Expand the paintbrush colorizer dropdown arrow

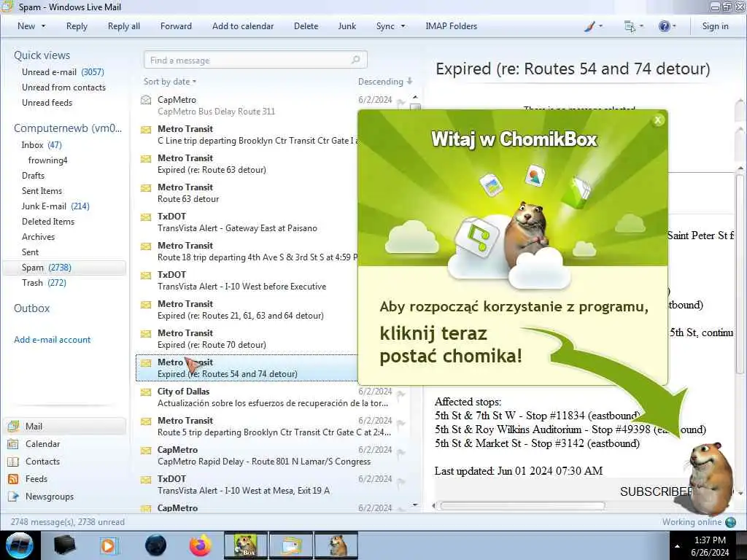pyautogui.click(x=600, y=26)
